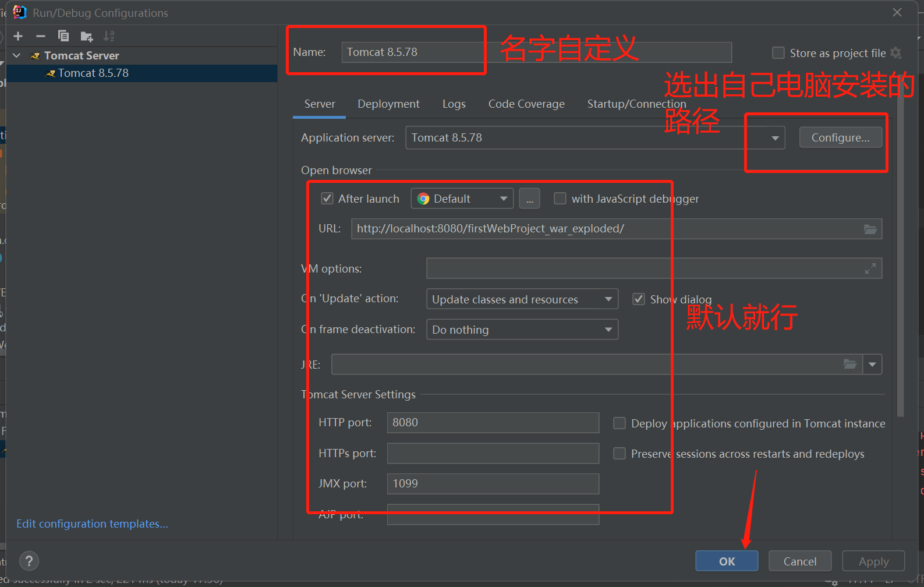Toggle Store as project file checkbox
Image resolution: width=924 pixels, height=587 pixels.
[x=778, y=53]
